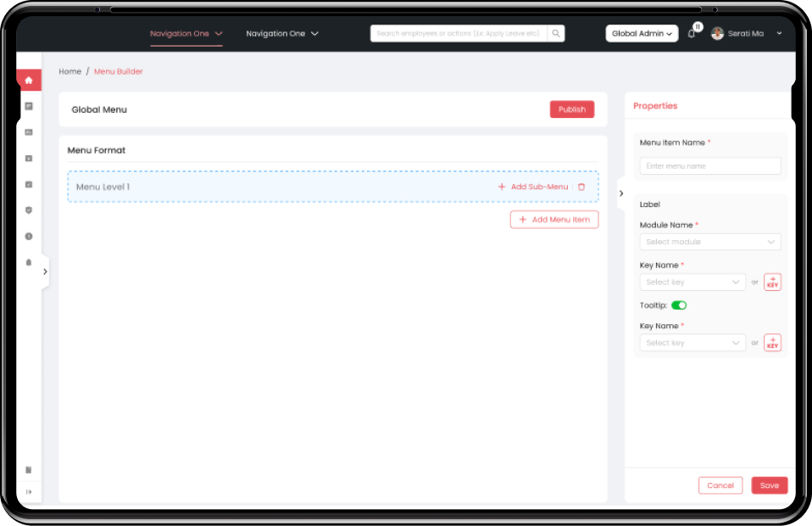812x526 pixels.
Task: Click the key icon beside Key Name selector
Action: (772, 282)
